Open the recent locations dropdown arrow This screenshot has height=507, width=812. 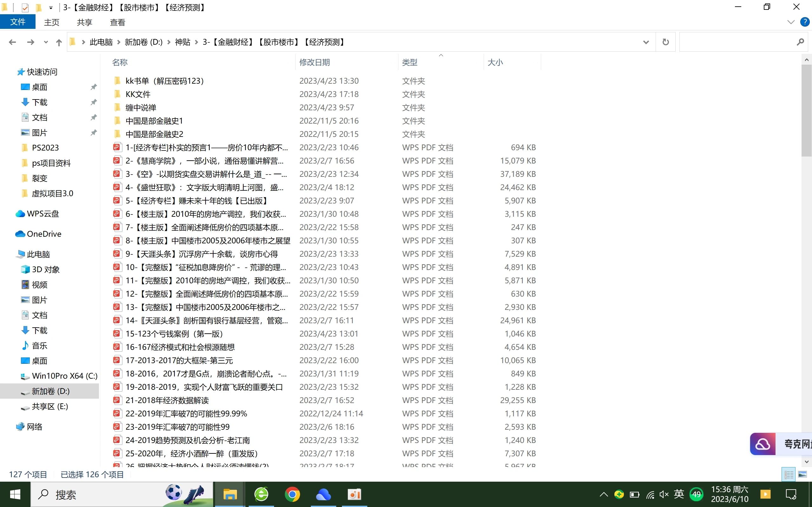click(46, 42)
